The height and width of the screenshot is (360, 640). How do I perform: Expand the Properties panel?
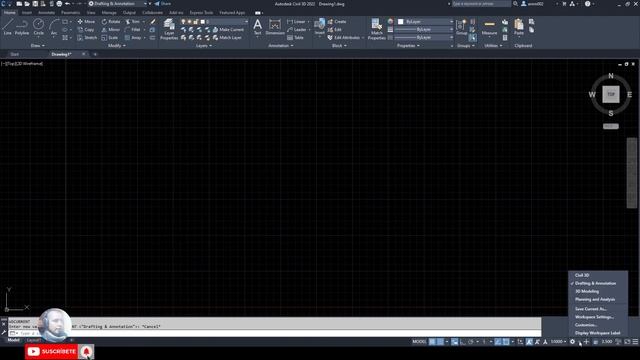click(x=408, y=46)
